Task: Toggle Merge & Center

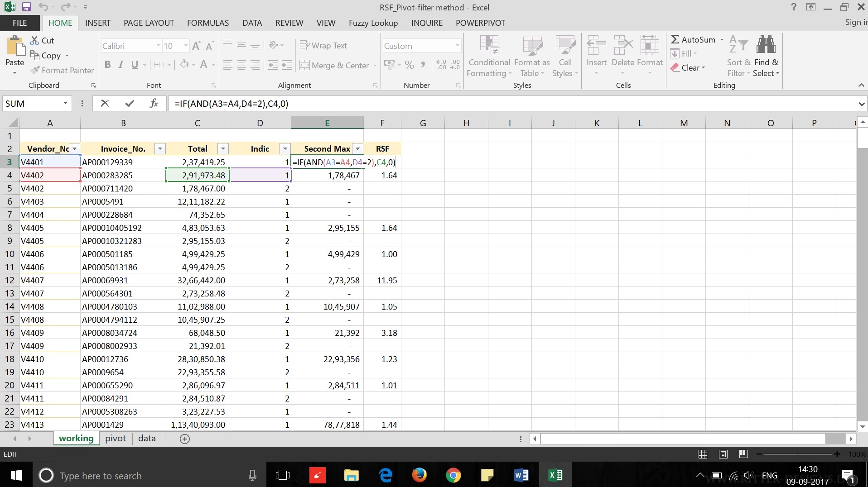Action: point(334,65)
